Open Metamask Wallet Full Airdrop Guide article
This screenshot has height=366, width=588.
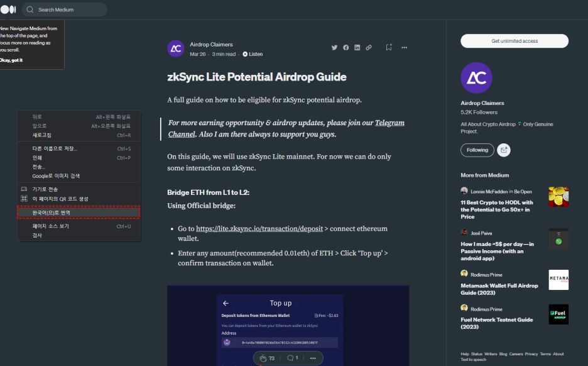click(499, 289)
